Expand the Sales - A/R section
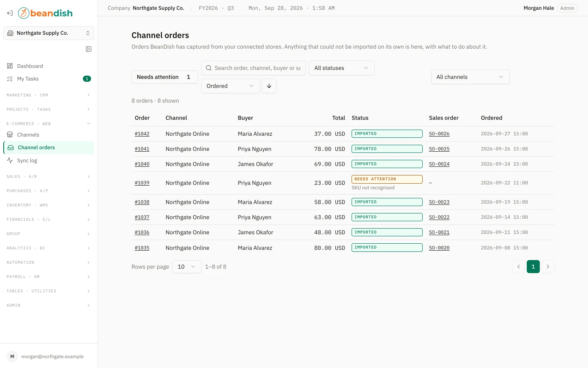The width and height of the screenshot is (588, 368). (49, 177)
